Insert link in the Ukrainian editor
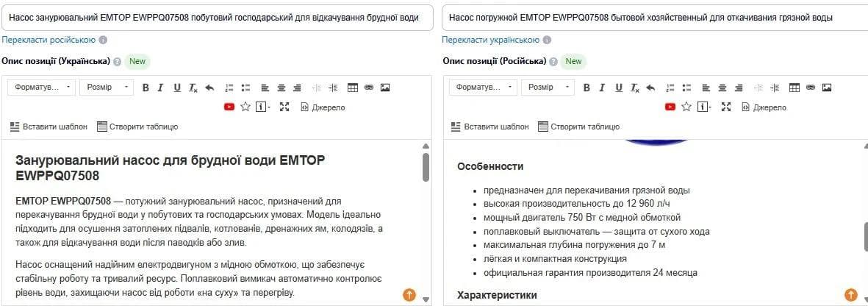The image size is (868, 306). (x=369, y=88)
